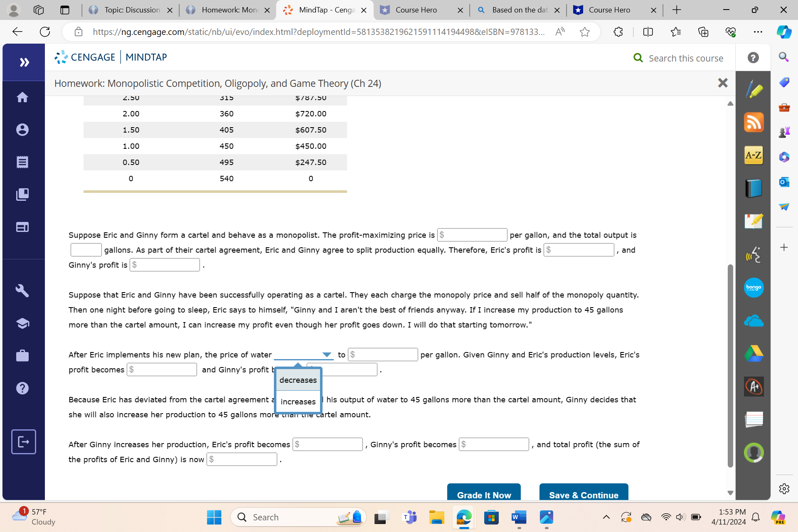The image size is (798, 532).
Task: Click Save & Continue
Action: [584, 495]
